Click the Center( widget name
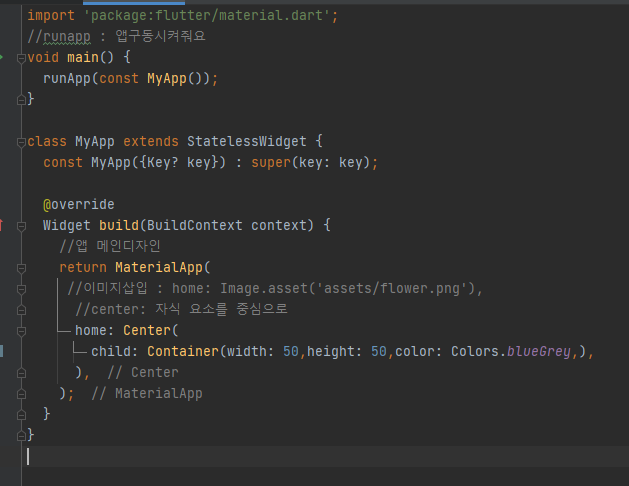The width and height of the screenshot is (629, 486). pos(151,330)
